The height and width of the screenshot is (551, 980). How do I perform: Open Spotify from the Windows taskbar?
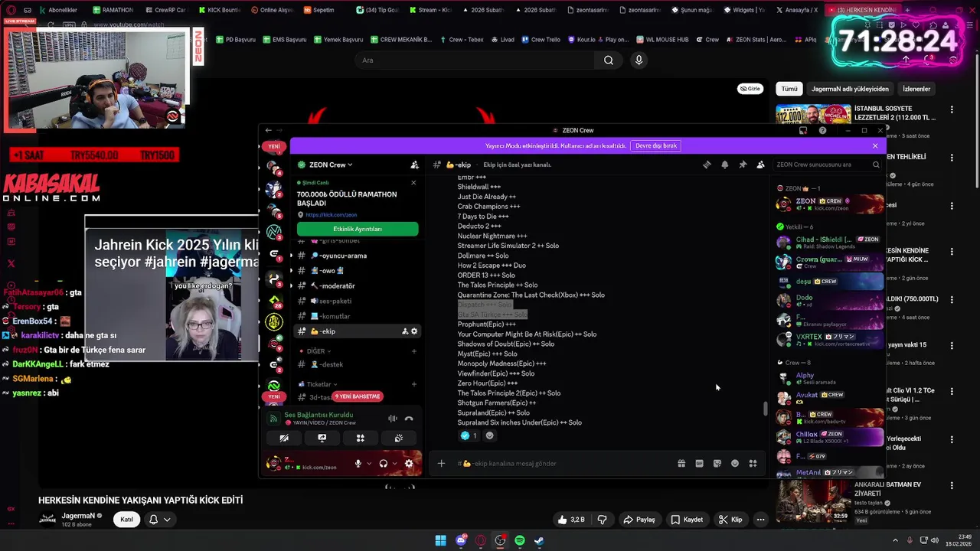click(520, 540)
